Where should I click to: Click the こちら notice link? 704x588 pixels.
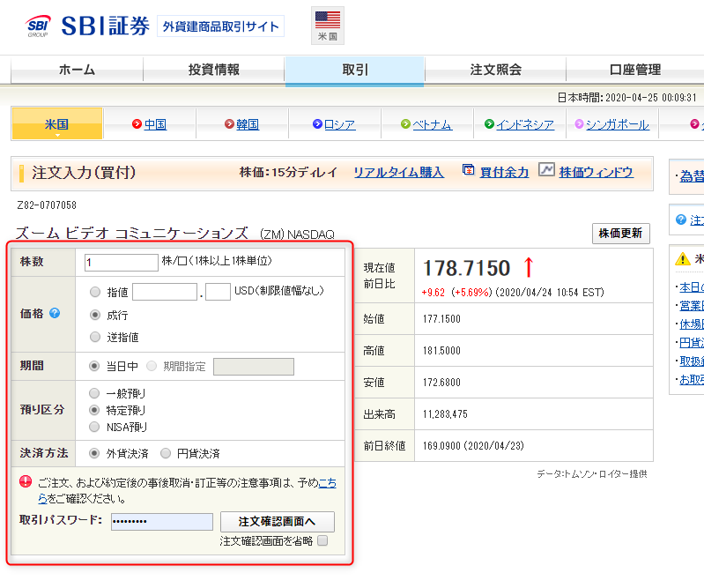[327, 483]
